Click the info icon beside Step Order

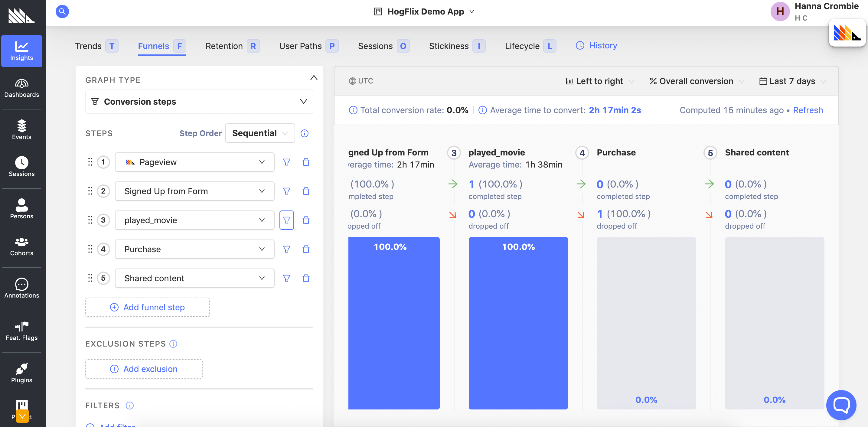304,133
